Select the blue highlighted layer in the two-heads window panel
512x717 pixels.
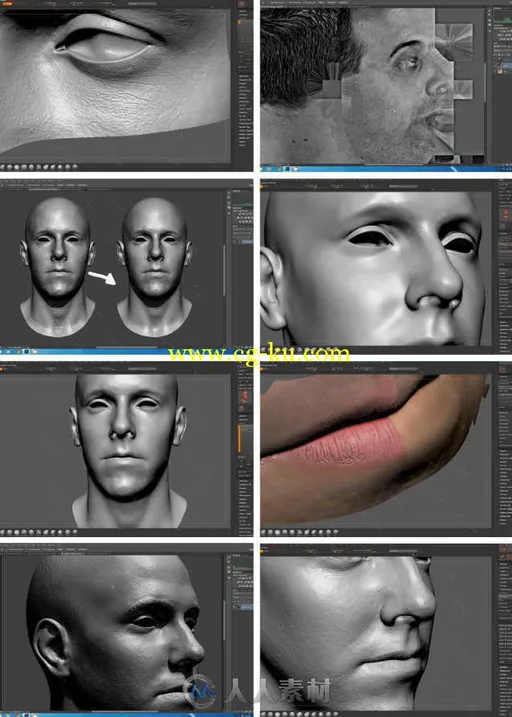point(245,241)
